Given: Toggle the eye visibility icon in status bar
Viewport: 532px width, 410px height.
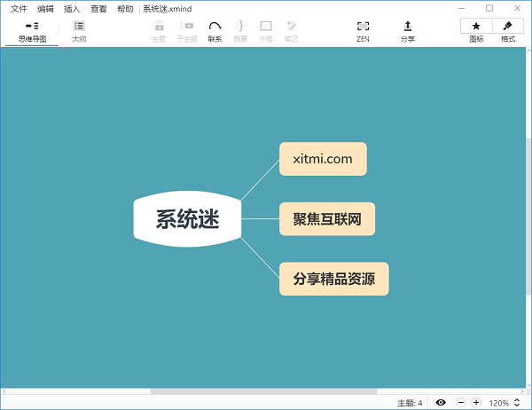Looking at the screenshot, I should [441, 403].
